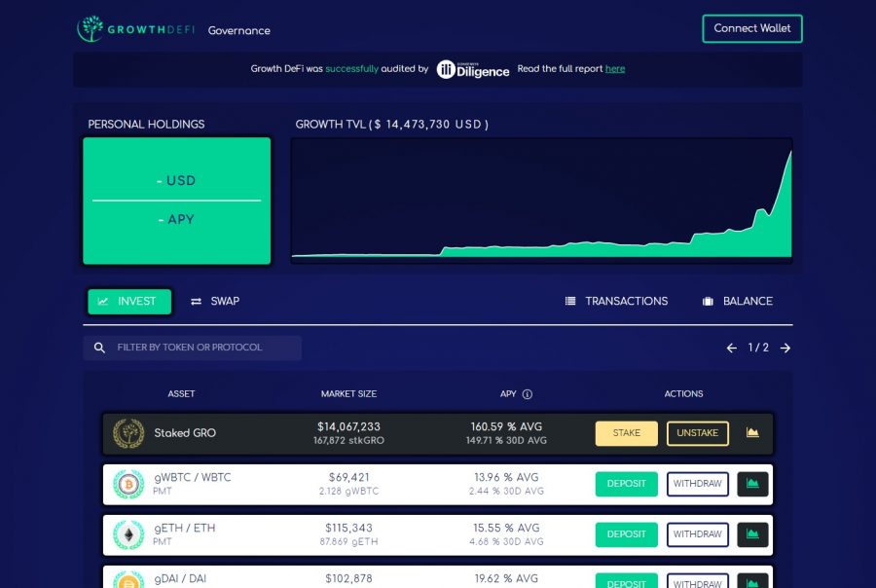Switch to the Invest tab

tap(129, 301)
